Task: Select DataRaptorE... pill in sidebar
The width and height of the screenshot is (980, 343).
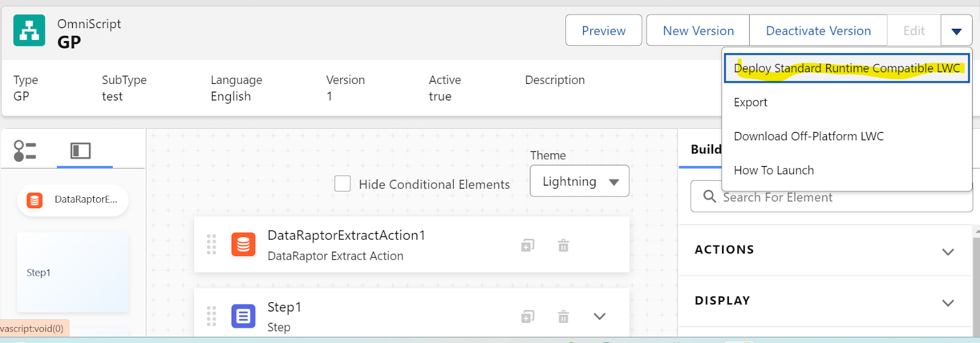Action: [73, 200]
